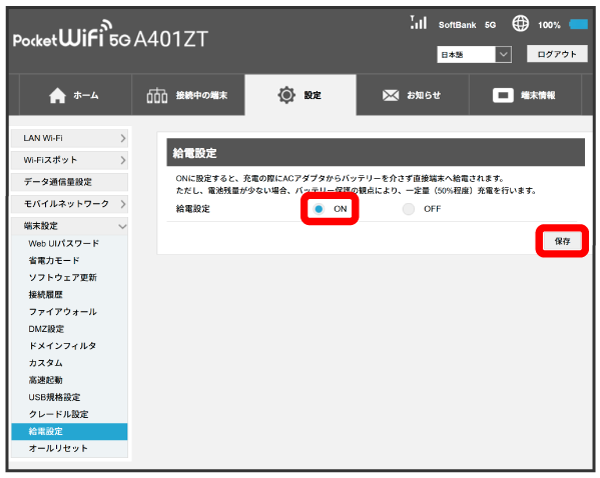This screenshot has width=600, height=478.
Task: Click the signal strength indicator icon
Action: point(419,23)
